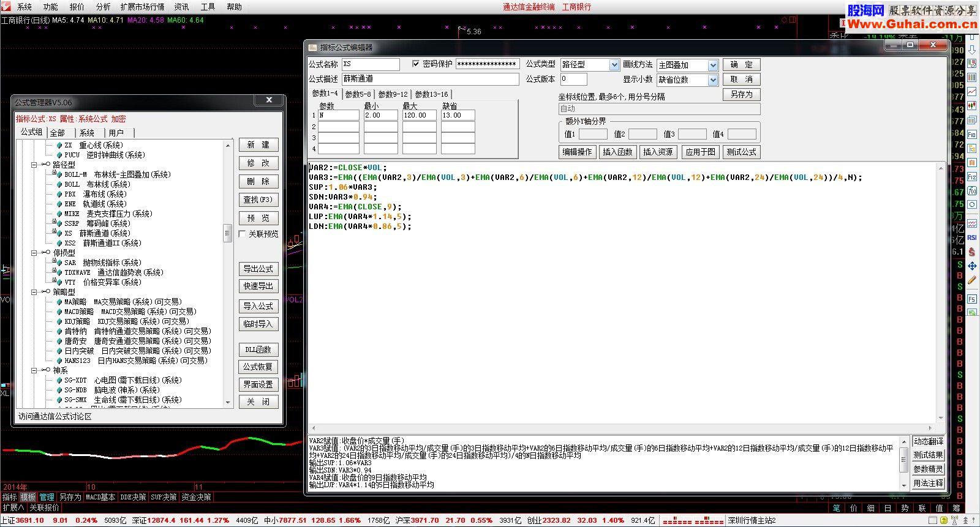Switch to the 参数5-8 tab
Viewport: 980px width, 527px height.
tap(358, 94)
